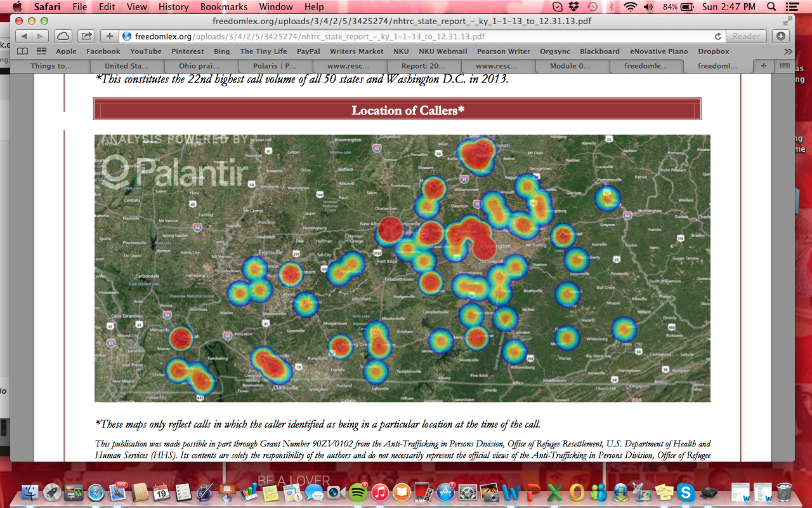The height and width of the screenshot is (508, 812).
Task: Launch Microsoft Excel from the Dock
Action: click(555, 491)
